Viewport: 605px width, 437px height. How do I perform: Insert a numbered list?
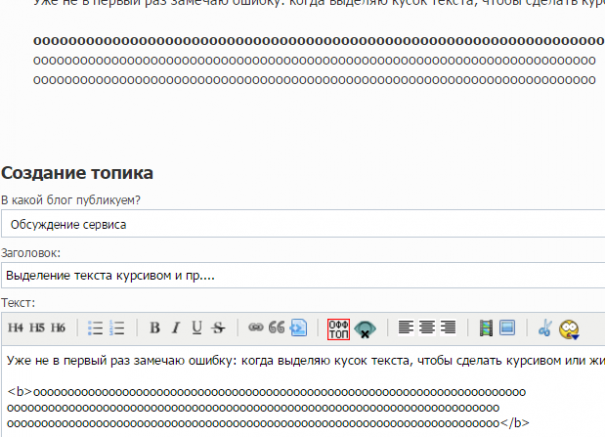117,327
